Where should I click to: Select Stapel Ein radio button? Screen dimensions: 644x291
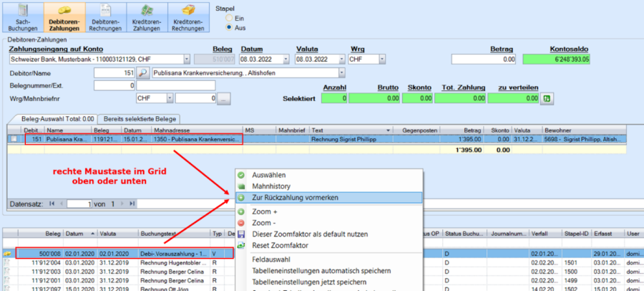tap(229, 18)
